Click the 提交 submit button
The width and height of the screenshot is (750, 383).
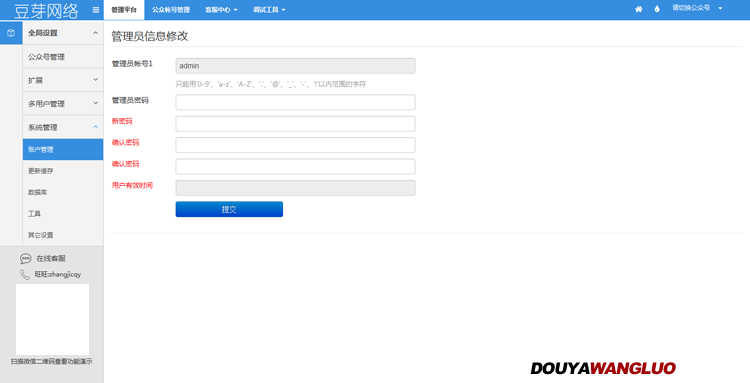pos(229,209)
